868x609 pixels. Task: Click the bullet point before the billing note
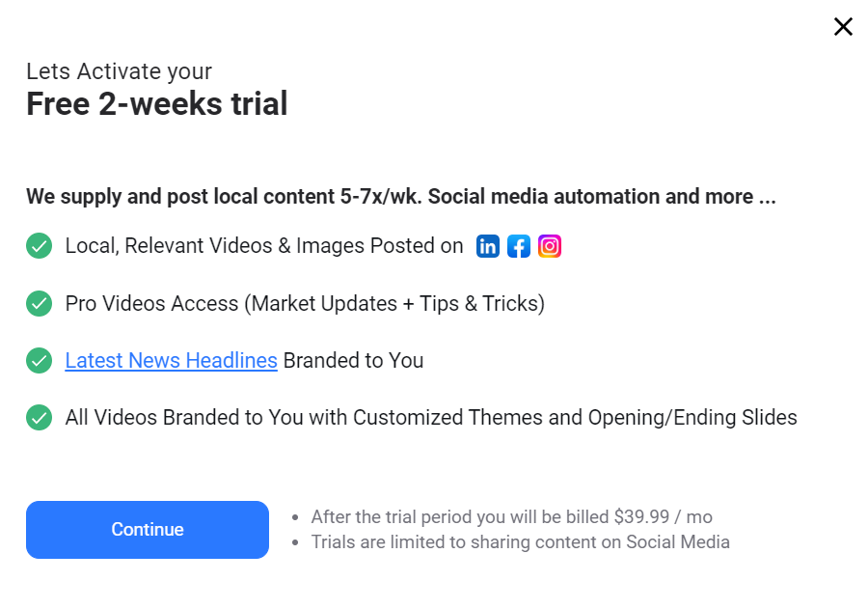click(296, 518)
